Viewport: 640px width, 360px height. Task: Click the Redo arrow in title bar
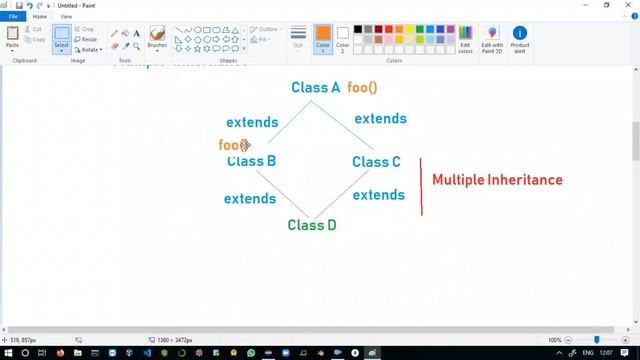[x=40, y=6]
